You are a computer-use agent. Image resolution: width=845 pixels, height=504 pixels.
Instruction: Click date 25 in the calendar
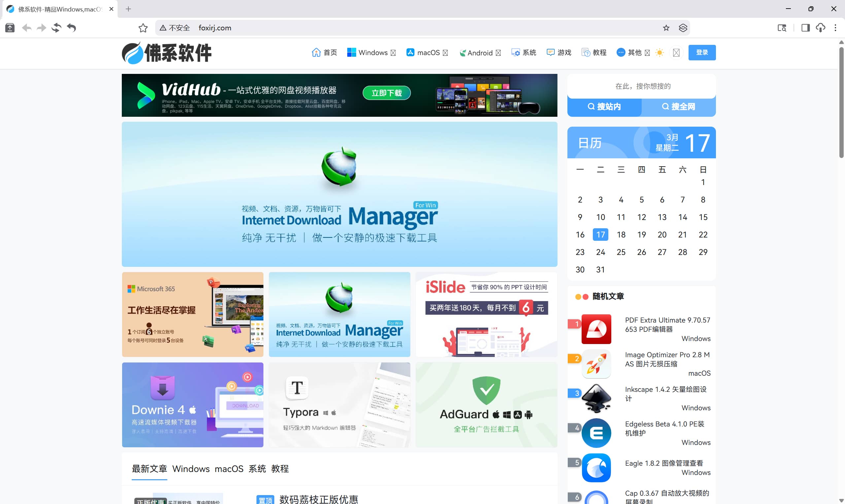point(621,252)
